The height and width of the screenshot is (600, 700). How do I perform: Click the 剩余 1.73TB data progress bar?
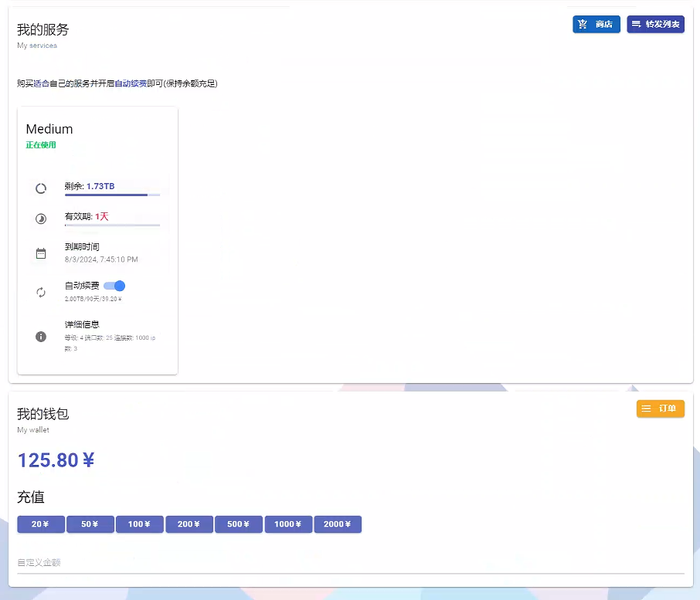point(112,195)
